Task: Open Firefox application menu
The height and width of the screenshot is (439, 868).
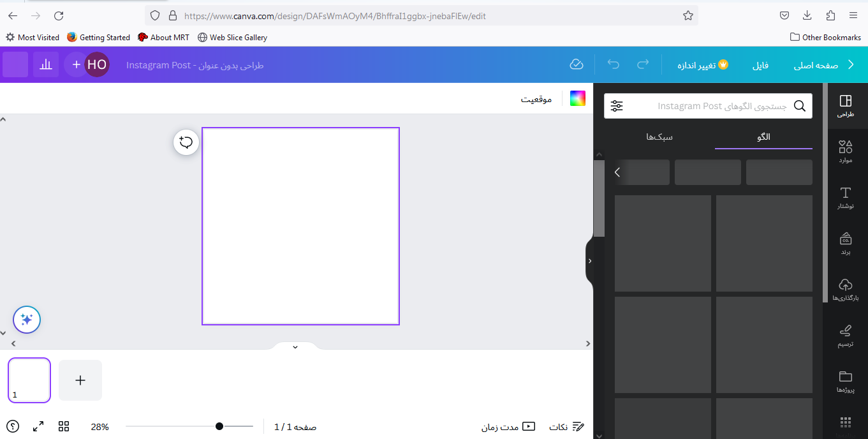Action: 853,15
